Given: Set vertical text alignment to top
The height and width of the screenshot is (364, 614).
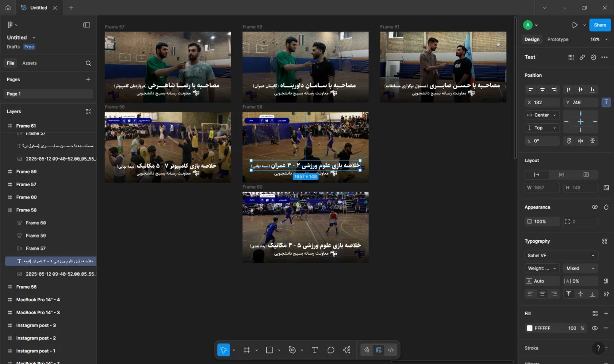Looking at the screenshot, I should (x=569, y=294).
